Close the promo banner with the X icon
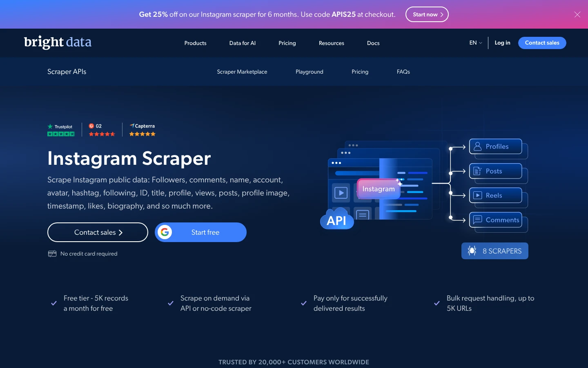The image size is (588, 368). coord(577,14)
